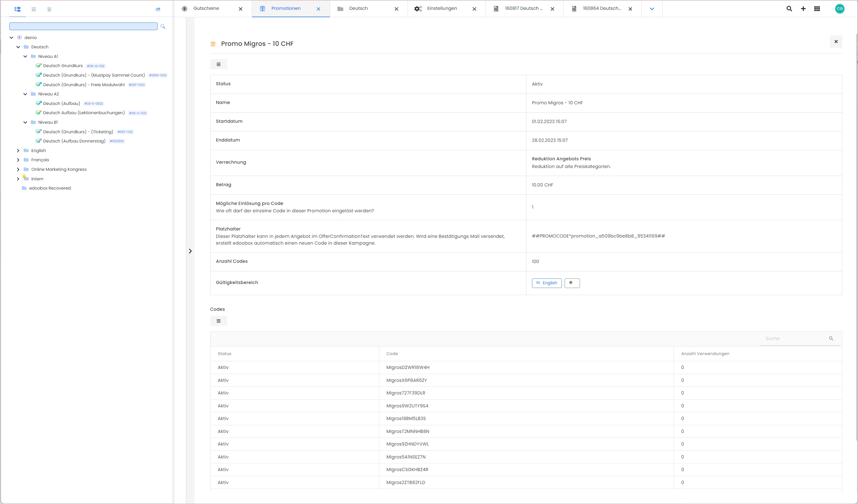
Task: Open the tabs overflow dropdown arrow
Action: point(652,9)
